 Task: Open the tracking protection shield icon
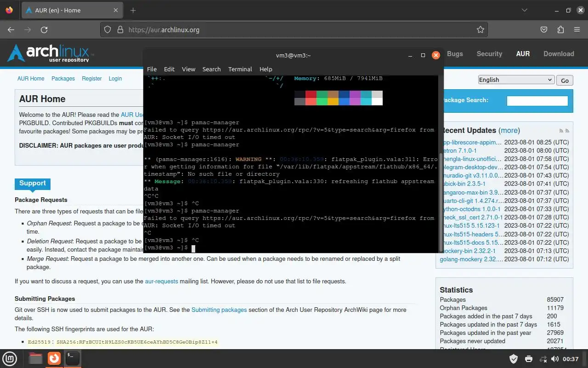coord(107,29)
